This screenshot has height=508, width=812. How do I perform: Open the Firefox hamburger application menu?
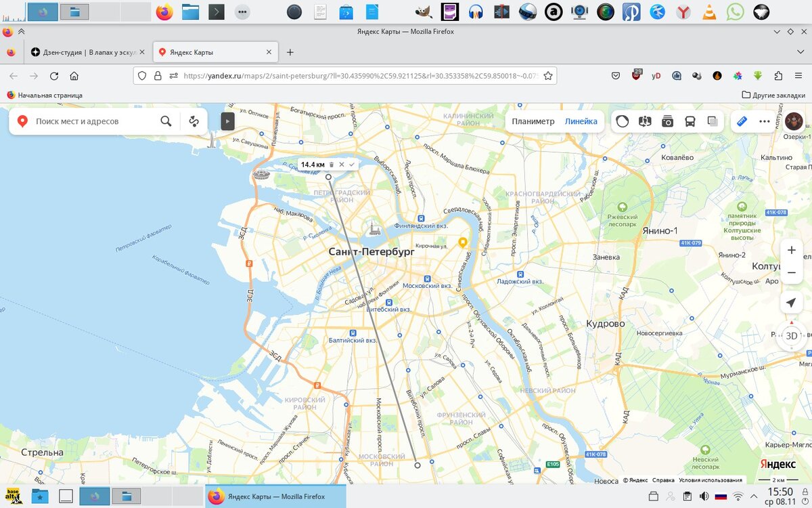point(798,76)
